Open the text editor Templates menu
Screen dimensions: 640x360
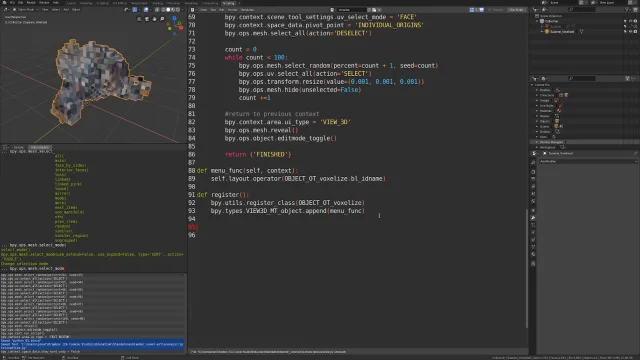[x=247, y=9]
